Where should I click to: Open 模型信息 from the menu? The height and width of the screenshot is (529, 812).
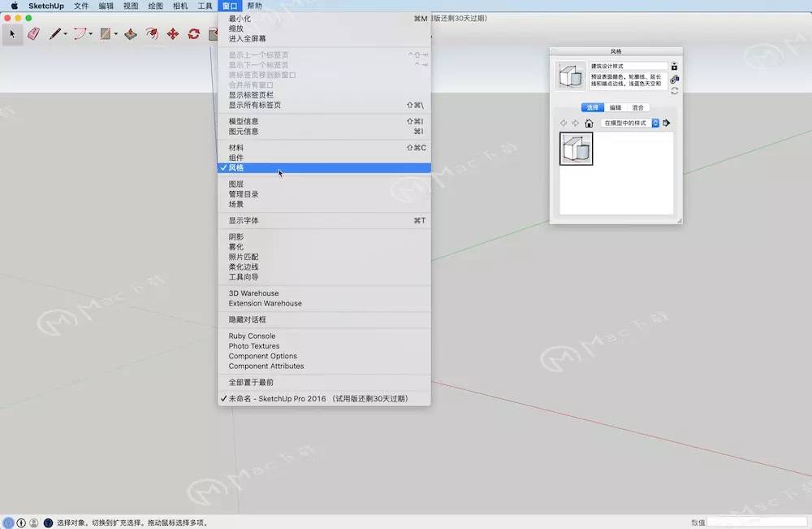324,121
